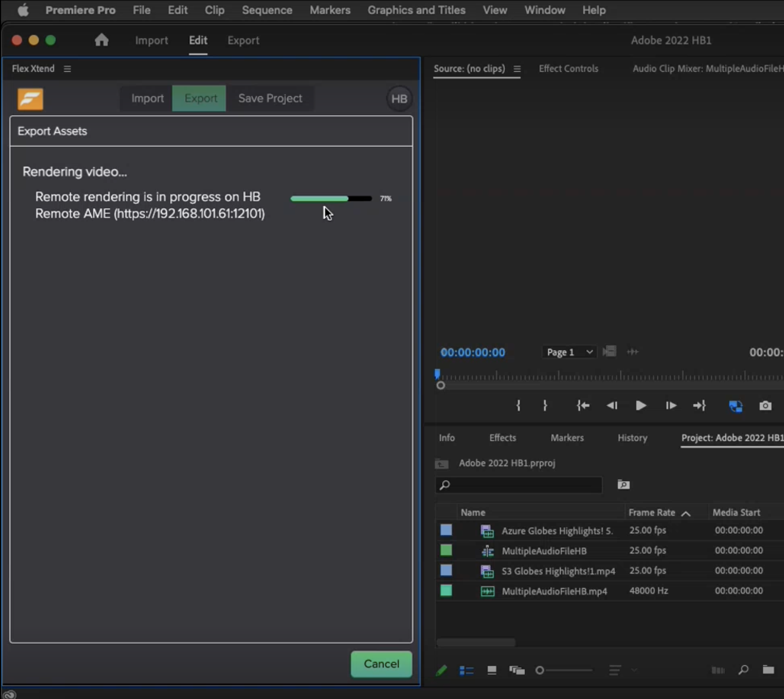
Task: Toggle the project writable pencil icon
Action: (x=442, y=670)
